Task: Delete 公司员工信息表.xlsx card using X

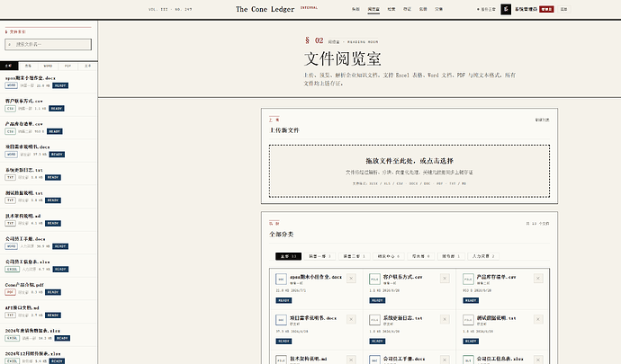Action: point(538,360)
